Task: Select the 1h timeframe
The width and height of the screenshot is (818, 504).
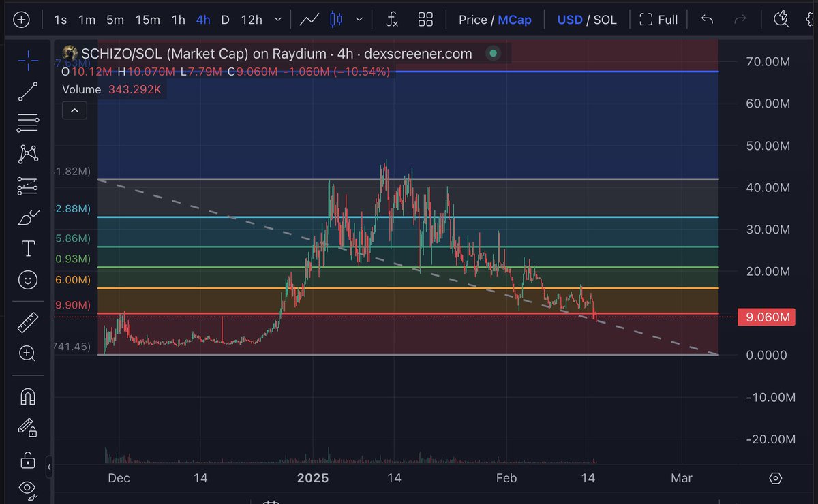Action: click(x=179, y=20)
